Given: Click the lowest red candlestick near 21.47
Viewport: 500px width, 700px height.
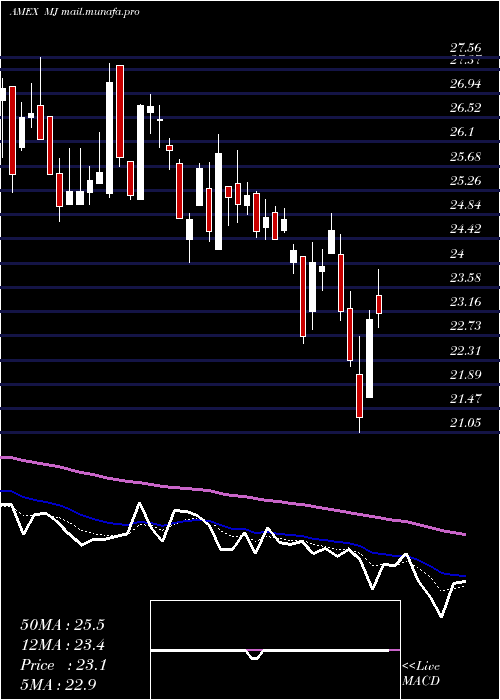Looking at the screenshot, I should click(359, 396).
